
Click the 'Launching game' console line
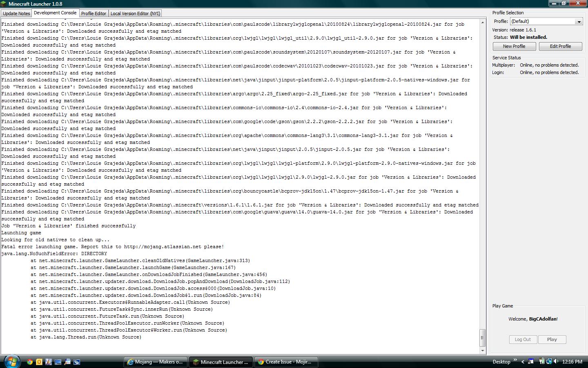tap(21, 233)
